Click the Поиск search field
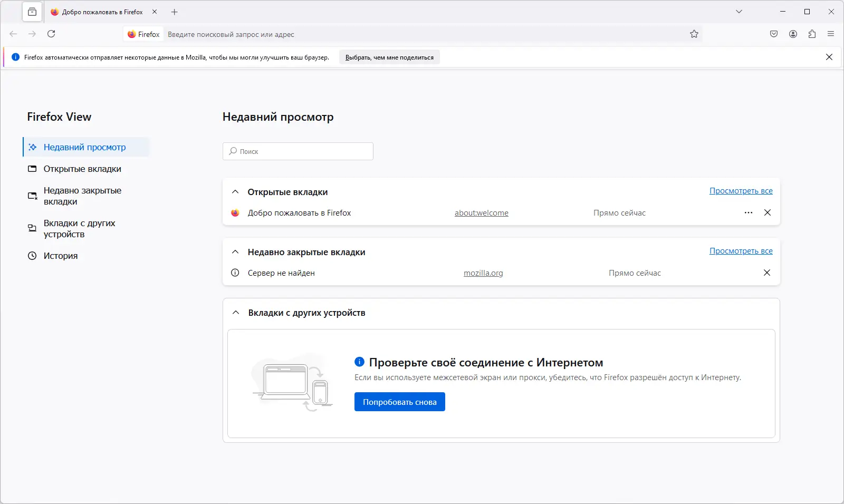 pyautogui.click(x=298, y=151)
